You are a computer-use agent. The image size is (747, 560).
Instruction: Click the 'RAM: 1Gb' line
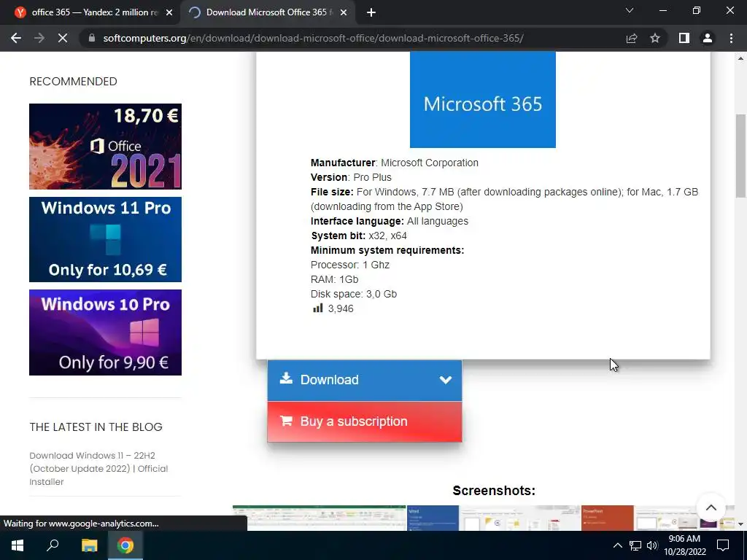[334, 279]
